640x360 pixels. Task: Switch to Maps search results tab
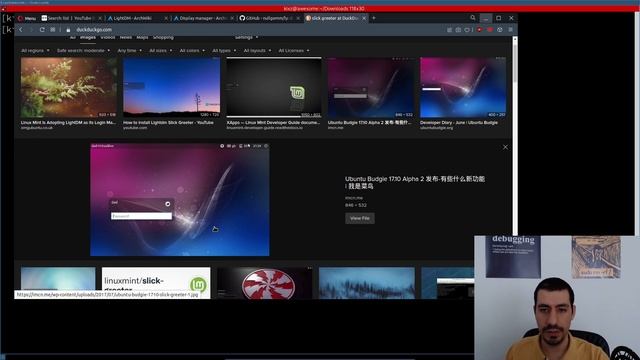[142, 38]
